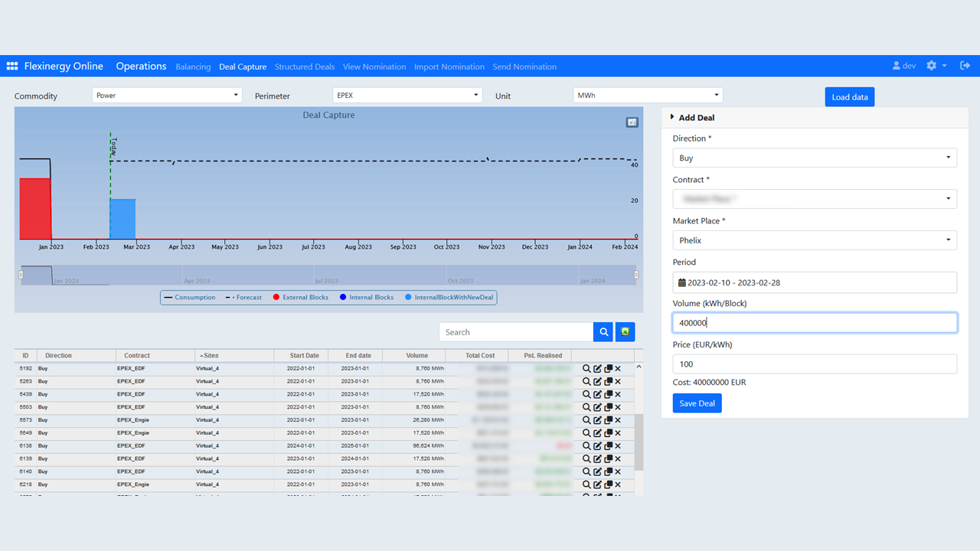The width and height of the screenshot is (980, 551).
Task: Open the app launcher grid icon
Action: (12, 67)
